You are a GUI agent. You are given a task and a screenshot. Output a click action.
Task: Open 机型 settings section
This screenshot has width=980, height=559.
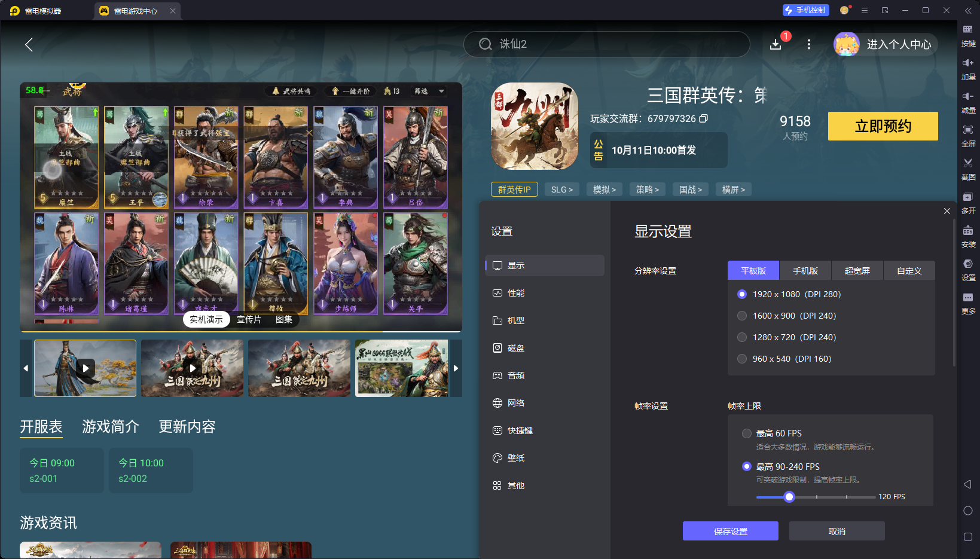[545, 320]
